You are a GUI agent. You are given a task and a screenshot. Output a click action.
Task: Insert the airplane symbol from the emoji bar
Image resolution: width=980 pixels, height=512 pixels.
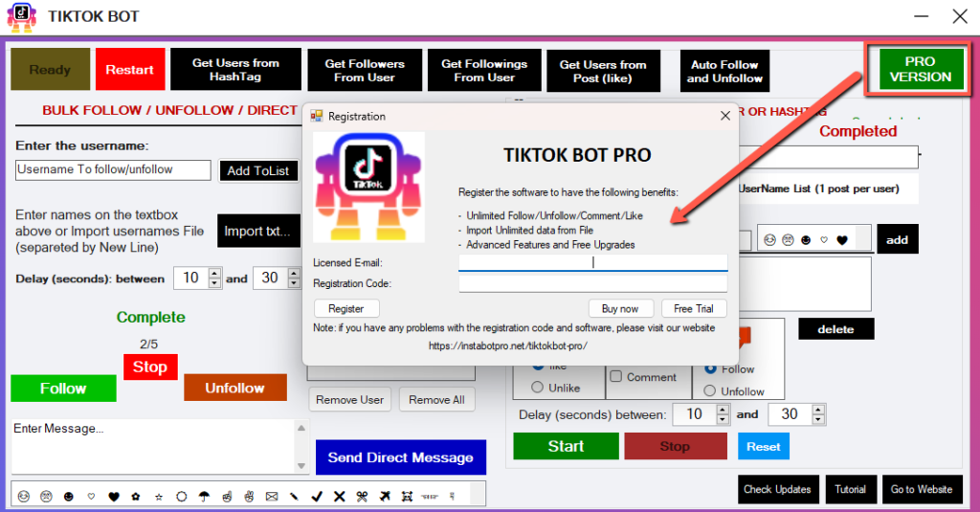tap(385, 497)
